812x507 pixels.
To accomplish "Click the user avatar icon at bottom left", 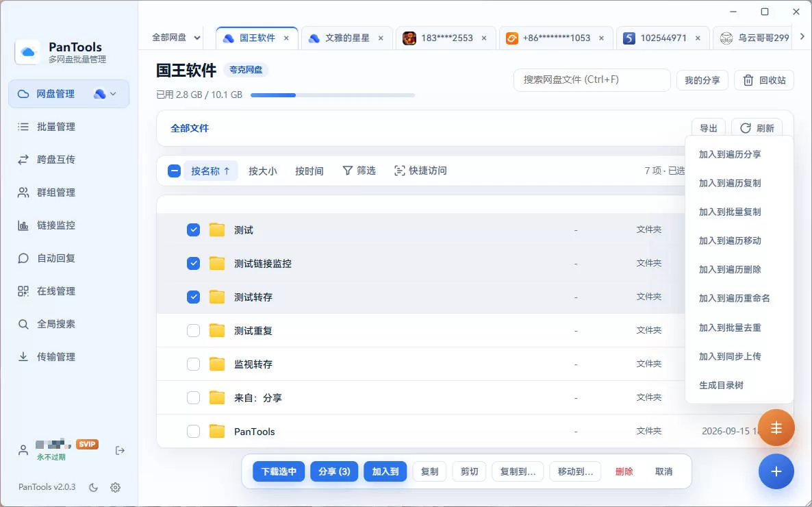I will coord(23,450).
